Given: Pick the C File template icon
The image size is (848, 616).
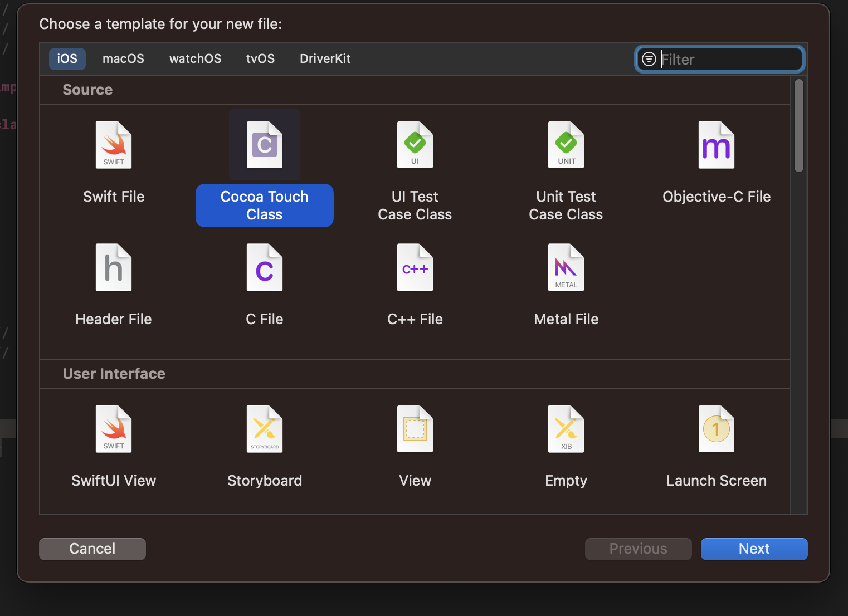Looking at the screenshot, I should coord(265,267).
